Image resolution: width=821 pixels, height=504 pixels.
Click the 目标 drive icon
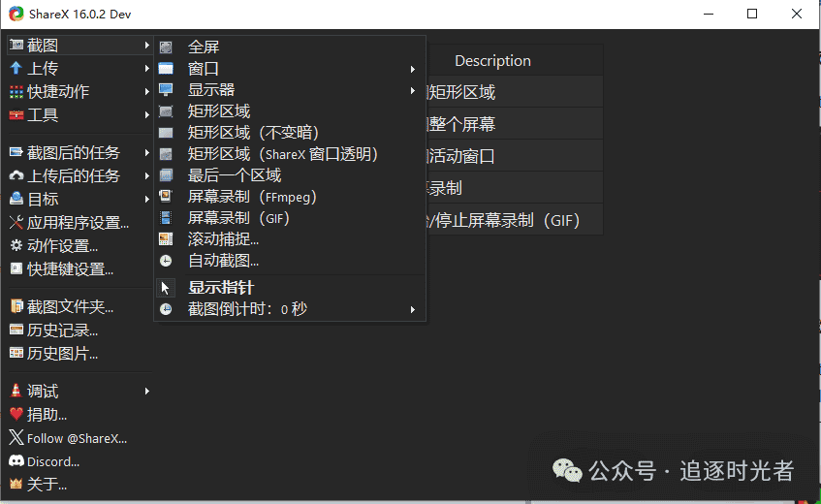[16, 199]
